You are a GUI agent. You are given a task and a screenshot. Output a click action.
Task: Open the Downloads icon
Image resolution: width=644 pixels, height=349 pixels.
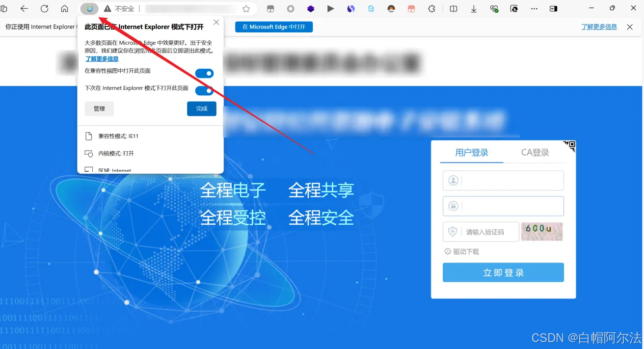point(473,8)
